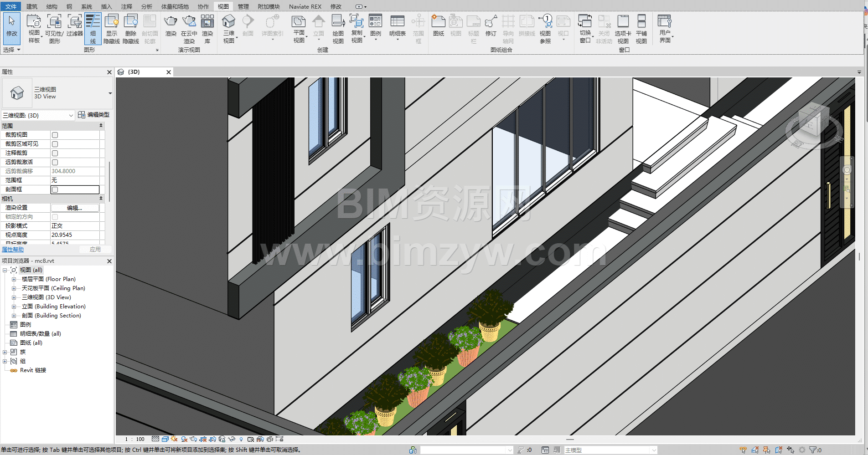Open View Templates (视图样板) tool

click(34, 28)
